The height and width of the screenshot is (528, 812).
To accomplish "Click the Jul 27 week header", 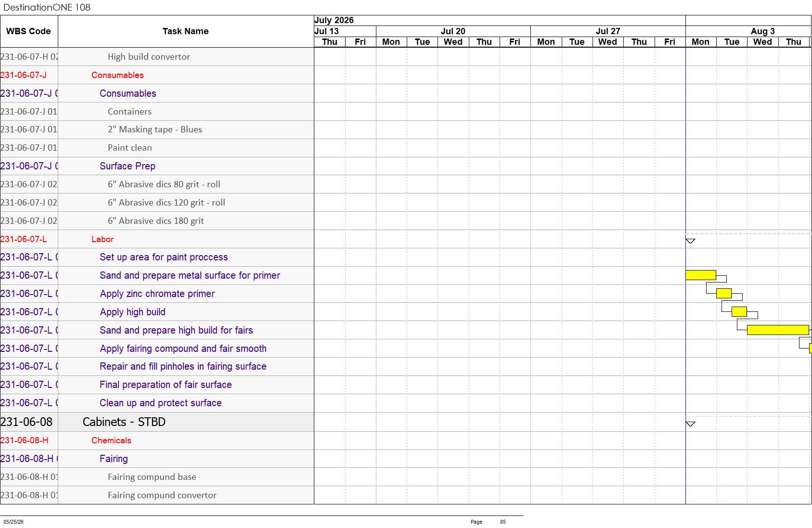I will click(x=608, y=31).
